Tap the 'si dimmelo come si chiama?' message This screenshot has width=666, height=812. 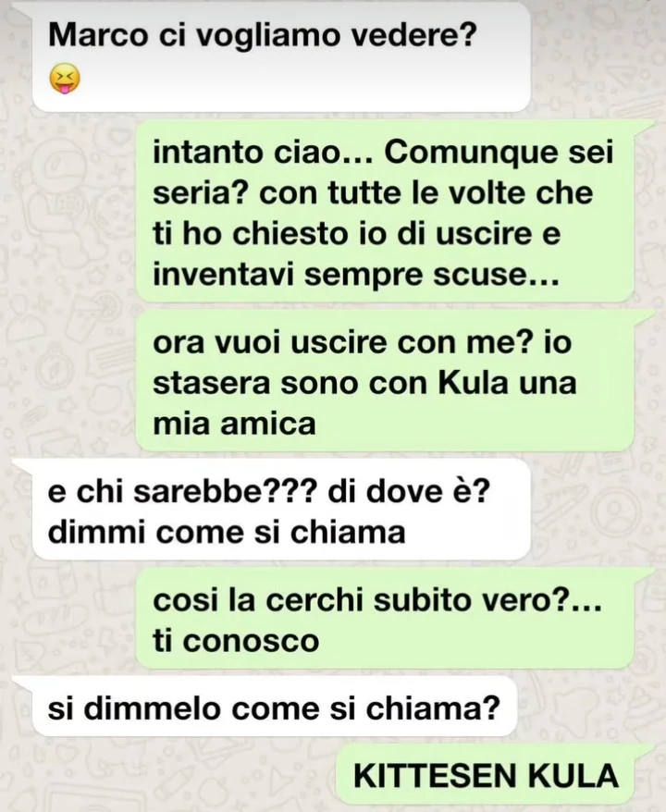275,707
